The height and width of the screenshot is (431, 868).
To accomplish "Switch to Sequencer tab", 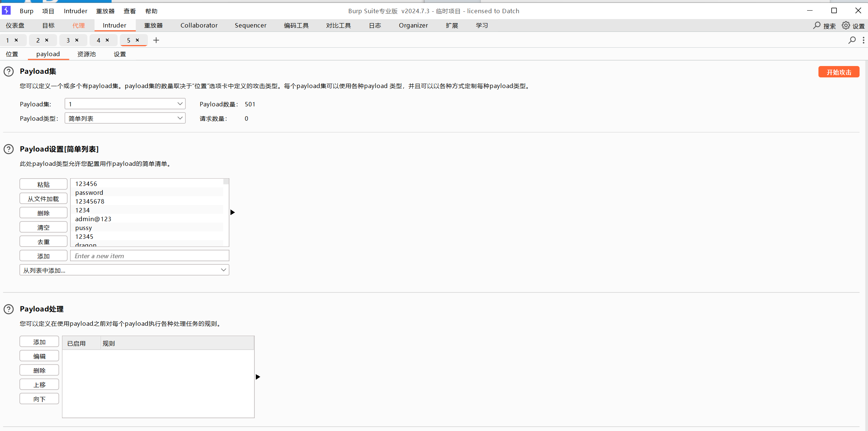I will pyautogui.click(x=251, y=25).
